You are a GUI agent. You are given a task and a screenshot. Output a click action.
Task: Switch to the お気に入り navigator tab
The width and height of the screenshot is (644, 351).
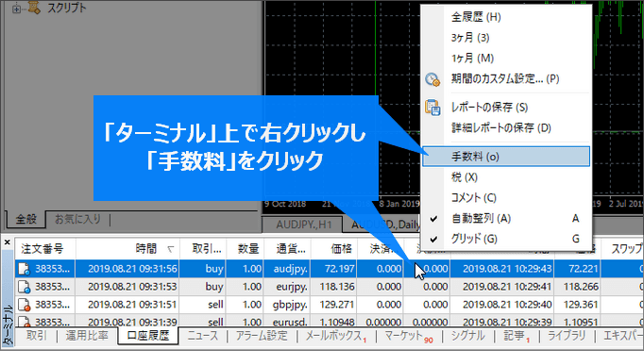77,219
